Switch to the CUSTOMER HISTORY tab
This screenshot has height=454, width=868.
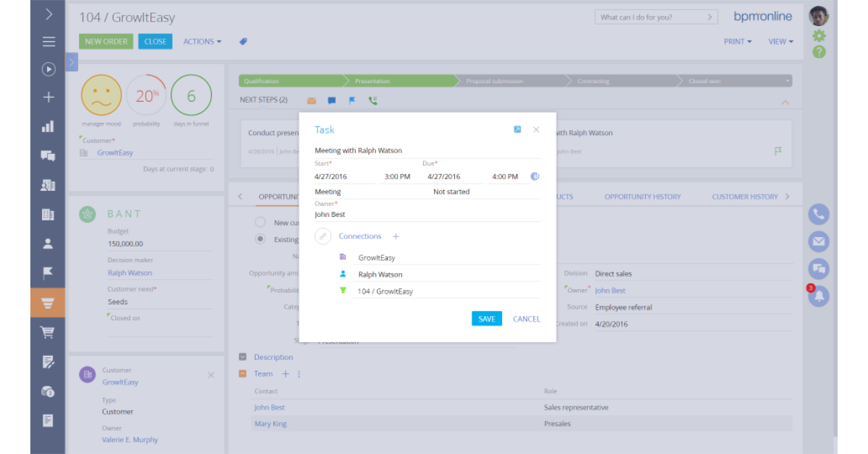[x=744, y=197]
